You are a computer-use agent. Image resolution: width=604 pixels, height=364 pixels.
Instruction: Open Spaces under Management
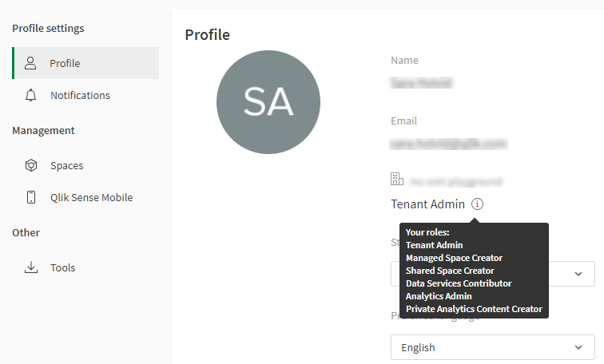tap(67, 165)
